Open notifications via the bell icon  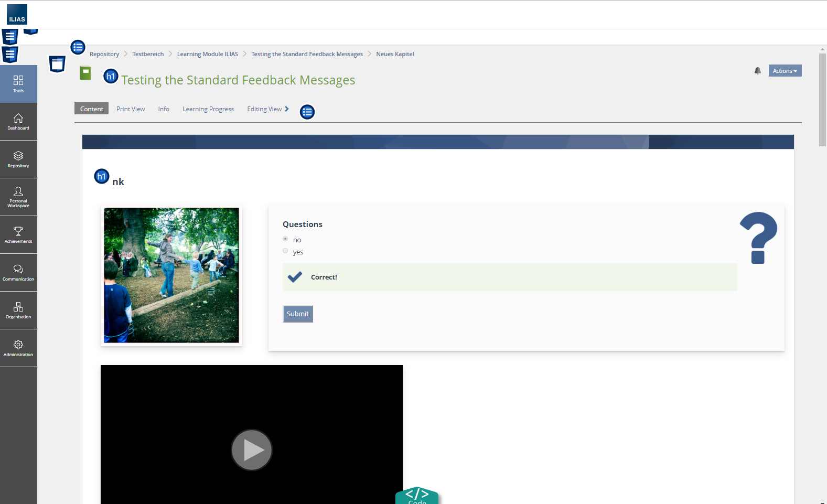pyautogui.click(x=757, y=71)
